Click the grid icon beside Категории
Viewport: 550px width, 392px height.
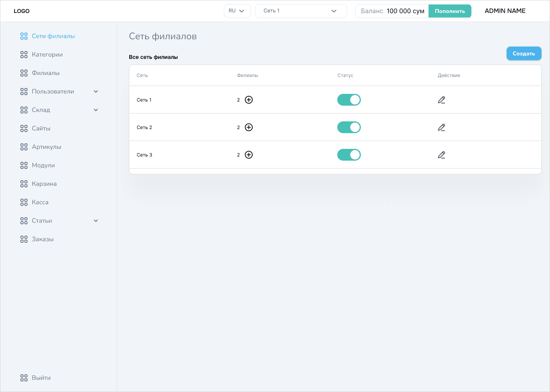[24, 55]
